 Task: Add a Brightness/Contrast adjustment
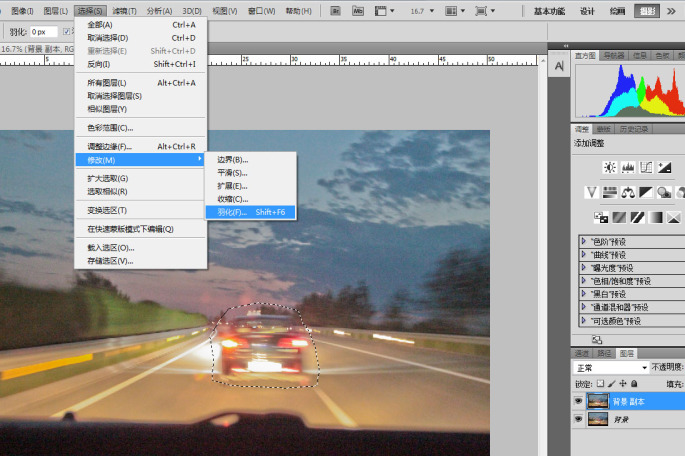(608, 167)
